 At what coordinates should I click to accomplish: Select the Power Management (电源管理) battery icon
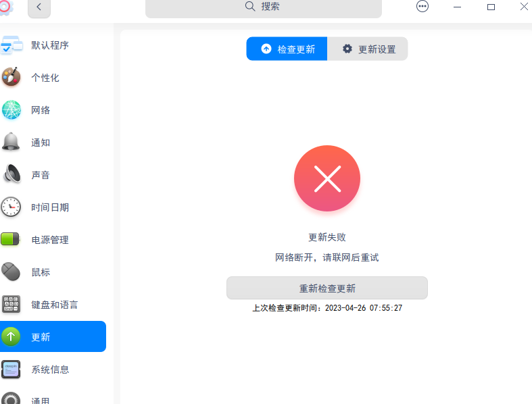click(10, 239)
